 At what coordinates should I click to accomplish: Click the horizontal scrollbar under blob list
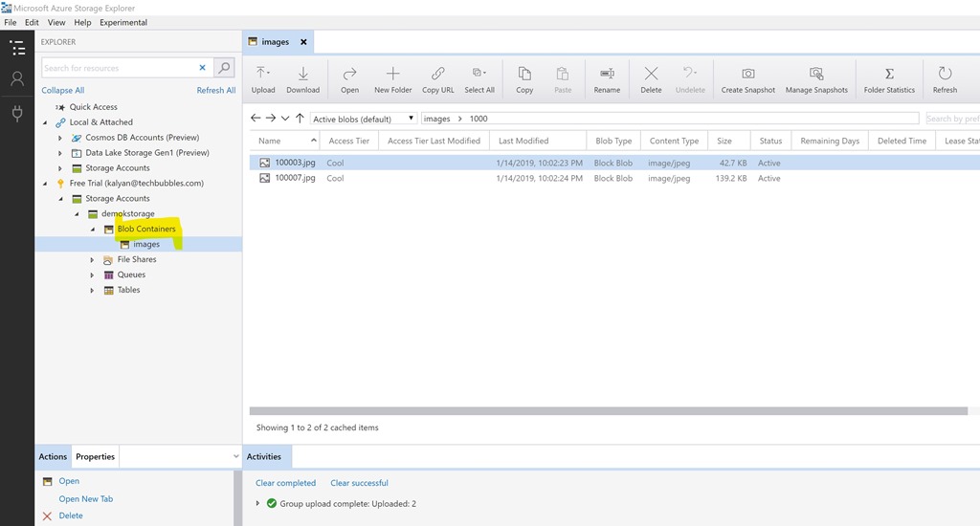608,411
